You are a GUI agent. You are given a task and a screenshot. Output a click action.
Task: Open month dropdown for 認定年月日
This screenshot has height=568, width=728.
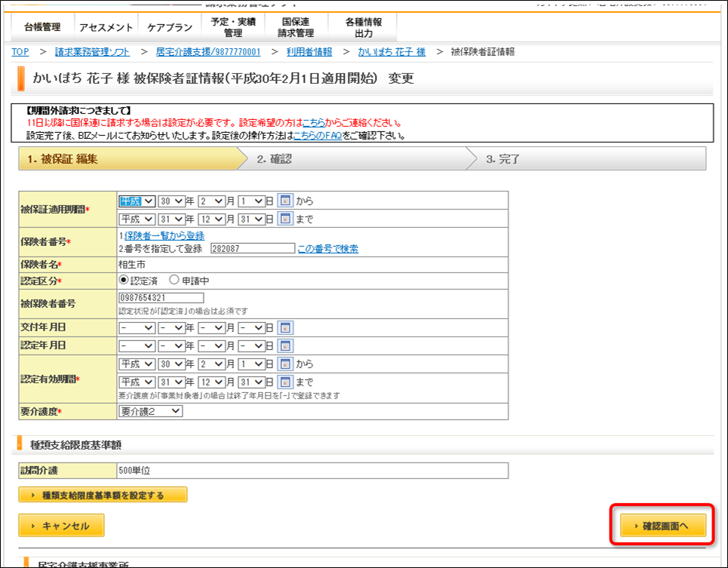pyautogui.click(x=212, y=346)
